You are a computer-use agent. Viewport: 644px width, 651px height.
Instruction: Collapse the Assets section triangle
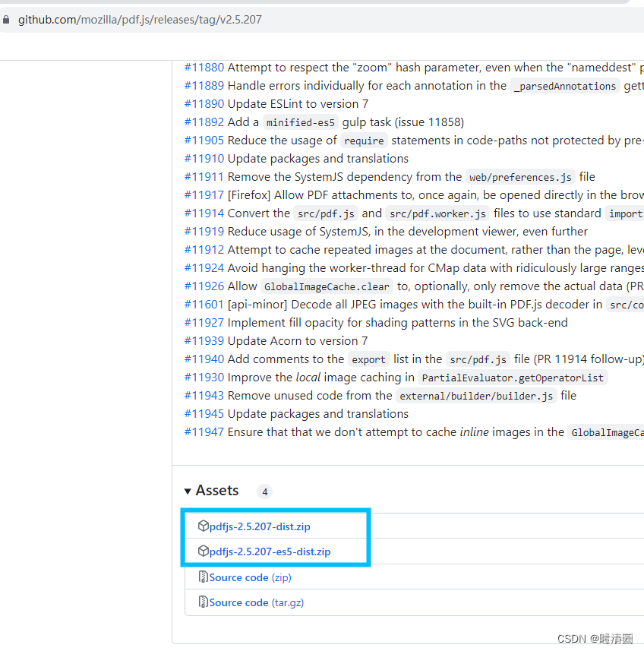188,491
